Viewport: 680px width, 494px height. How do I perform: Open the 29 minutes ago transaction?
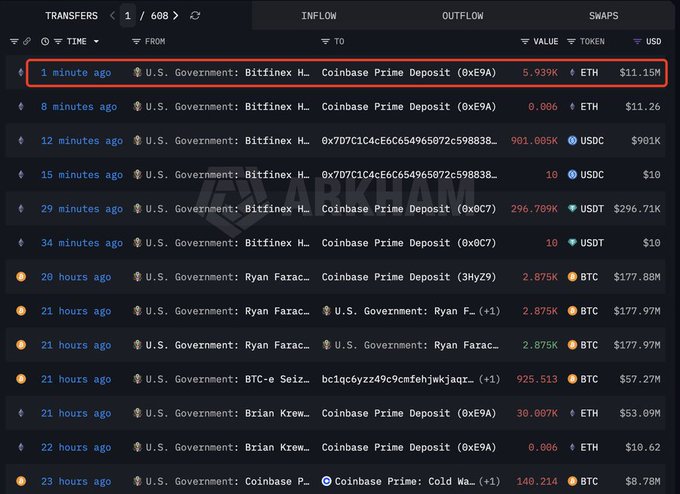point(82,209)
